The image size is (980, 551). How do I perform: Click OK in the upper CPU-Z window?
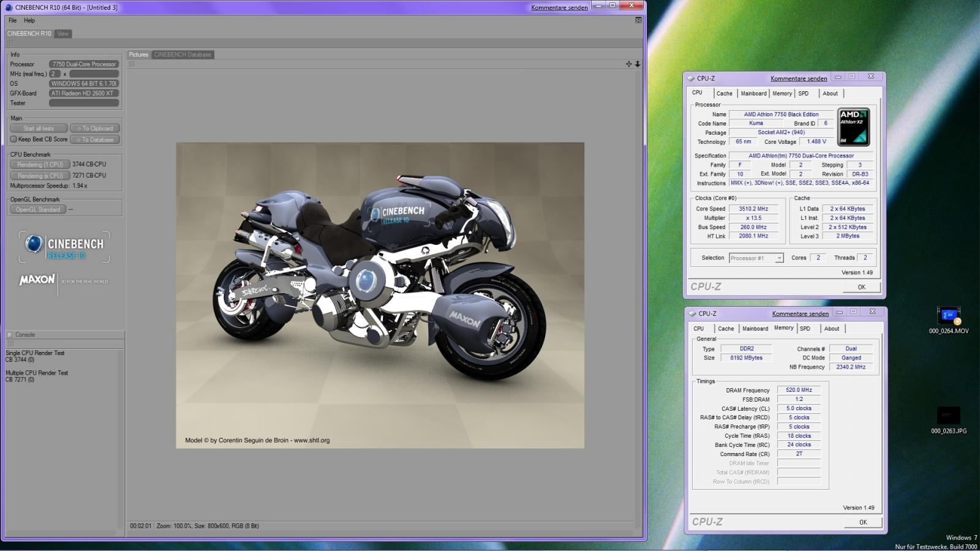tap(862, 287)
